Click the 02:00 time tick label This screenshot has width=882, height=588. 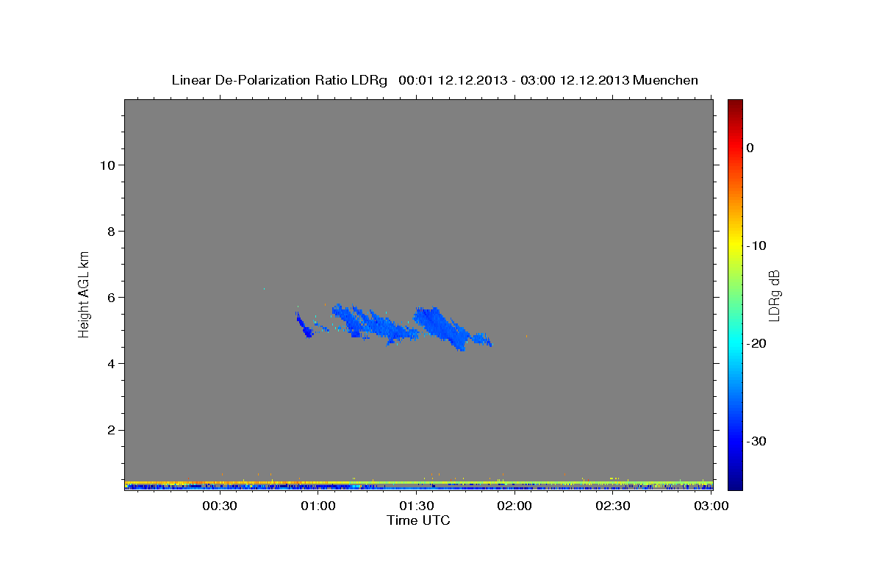[x=515, y=506]
